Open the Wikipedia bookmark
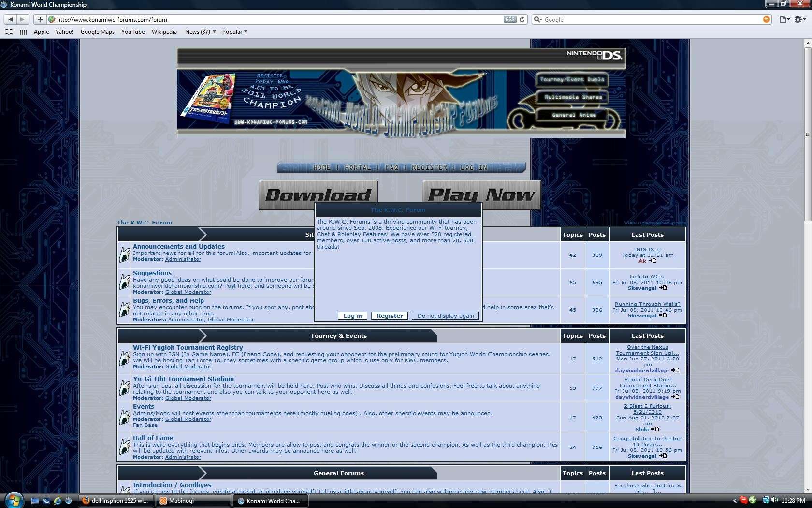This screenshot has width=812, height=508. 164,32
